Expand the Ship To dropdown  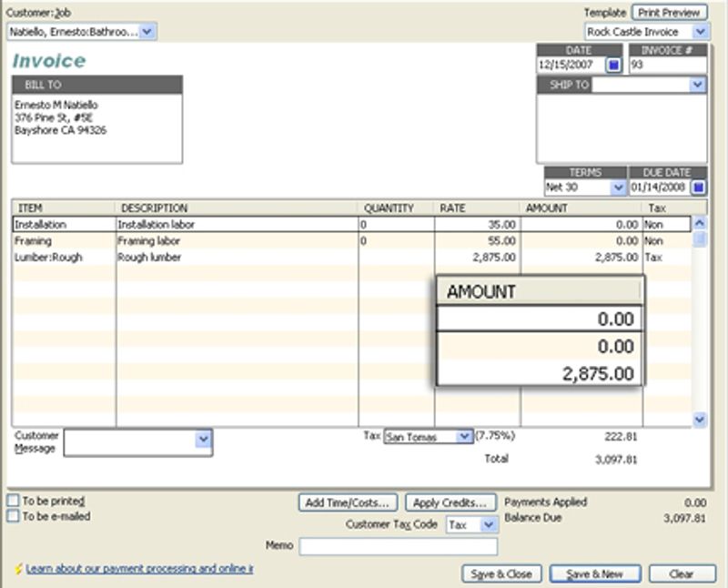[697, 85]
